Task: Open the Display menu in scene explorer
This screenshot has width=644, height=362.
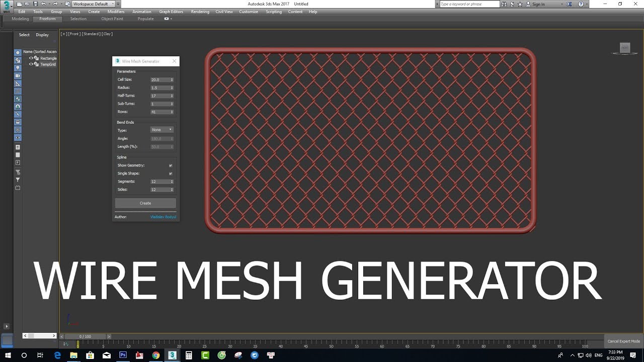Action: [x=42, y=35]
